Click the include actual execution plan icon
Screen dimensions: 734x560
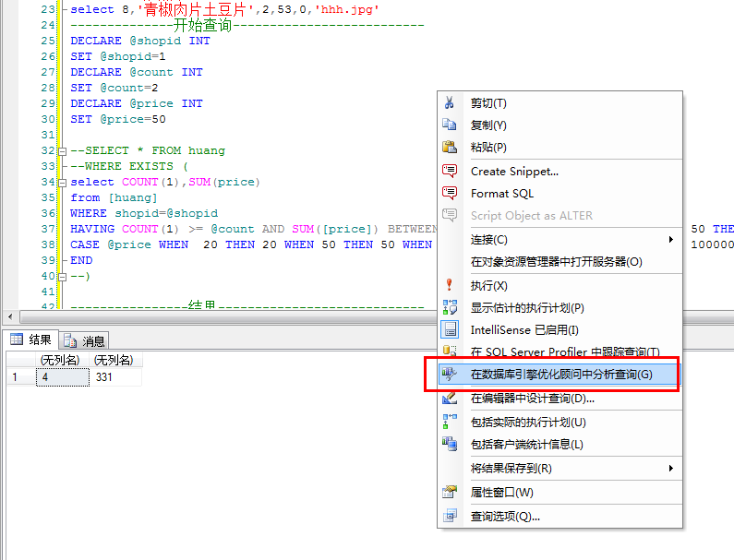[450, 421]
